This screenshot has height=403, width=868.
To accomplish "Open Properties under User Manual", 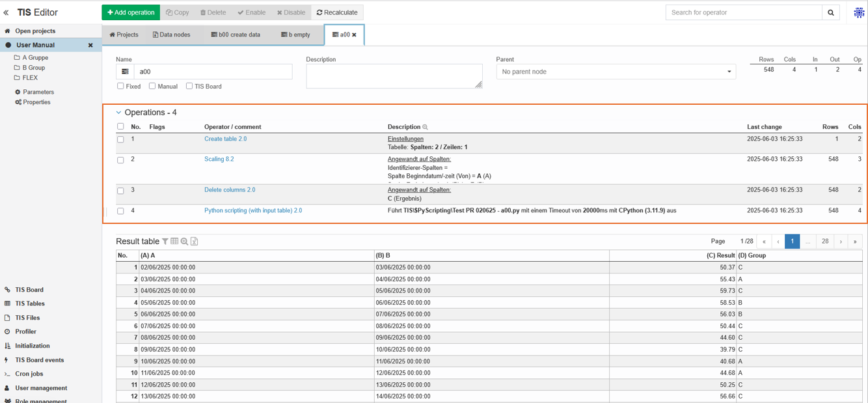I will pos(36,102).
